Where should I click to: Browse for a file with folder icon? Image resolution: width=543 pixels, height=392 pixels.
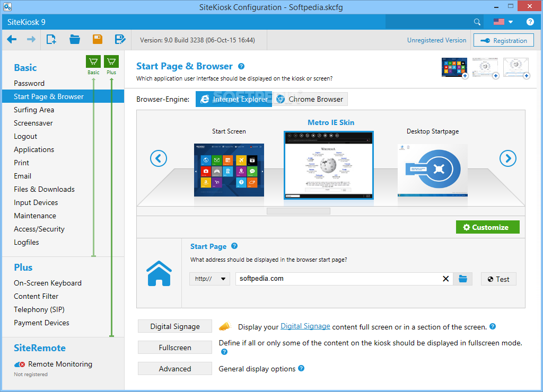[x=463, y=279]
